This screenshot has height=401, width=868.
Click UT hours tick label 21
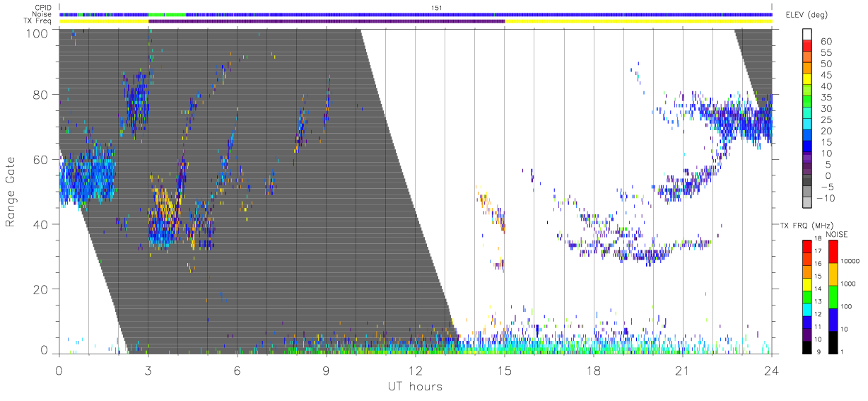(683, 369)
